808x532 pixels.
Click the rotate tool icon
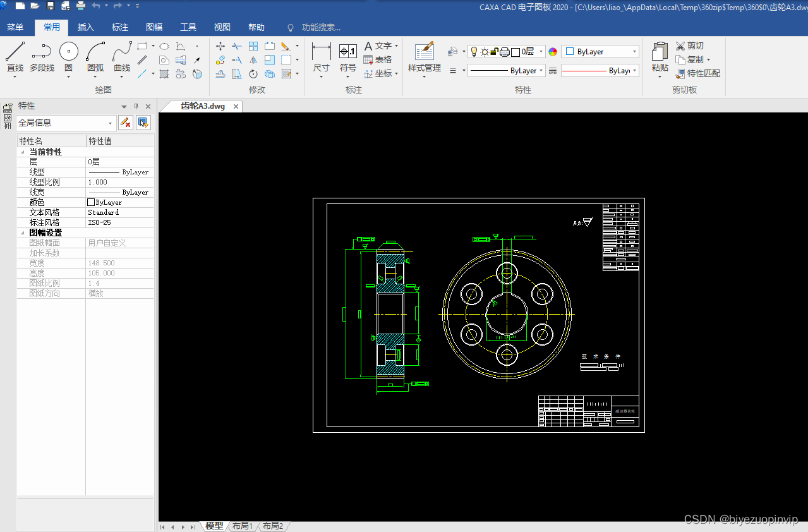[x=253, y=74]
